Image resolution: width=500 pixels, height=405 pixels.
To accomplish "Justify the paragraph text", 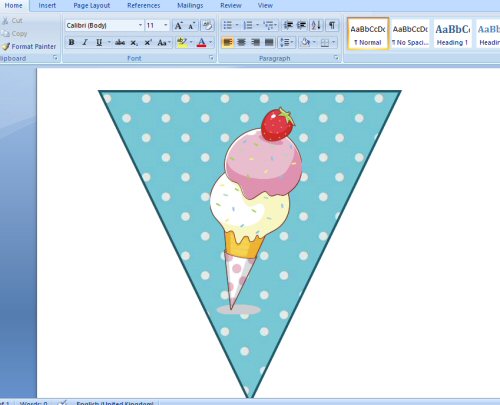I will click(x=269, y=42).
